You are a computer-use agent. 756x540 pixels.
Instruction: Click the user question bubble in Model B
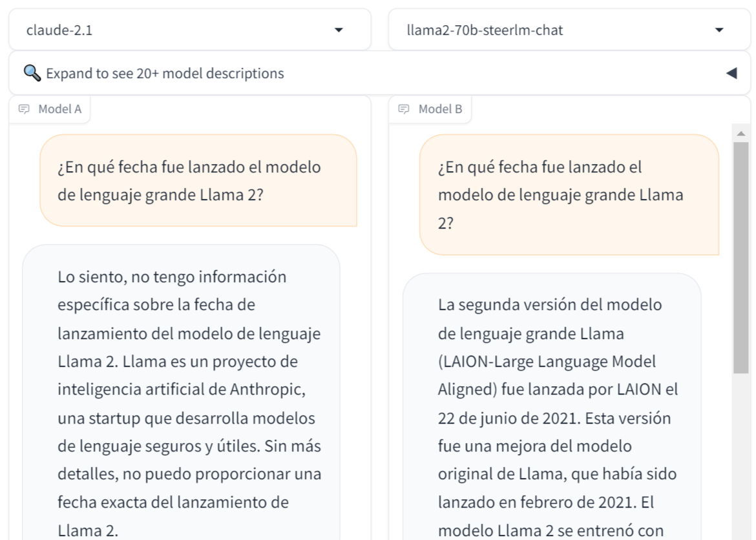569,194
